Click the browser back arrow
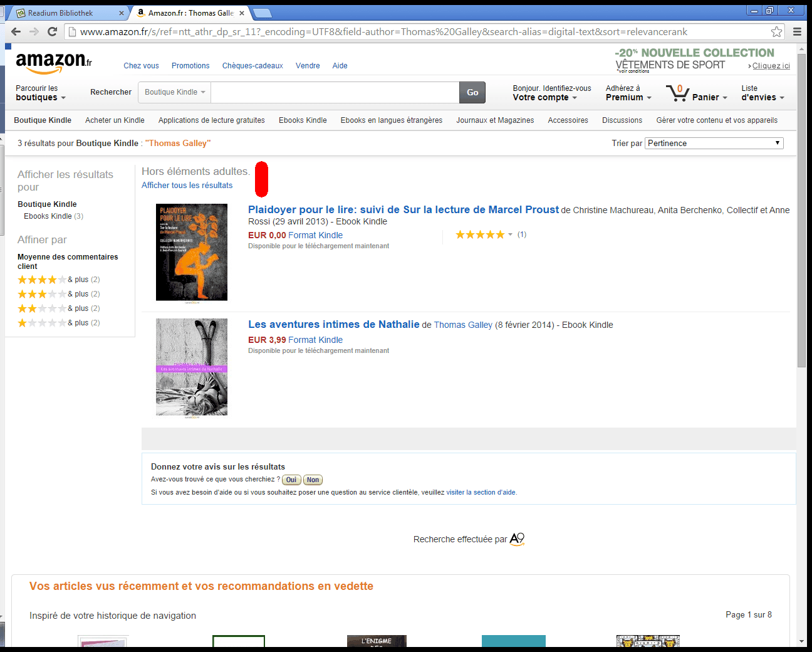The image size is (812, 652). (16, 31)
